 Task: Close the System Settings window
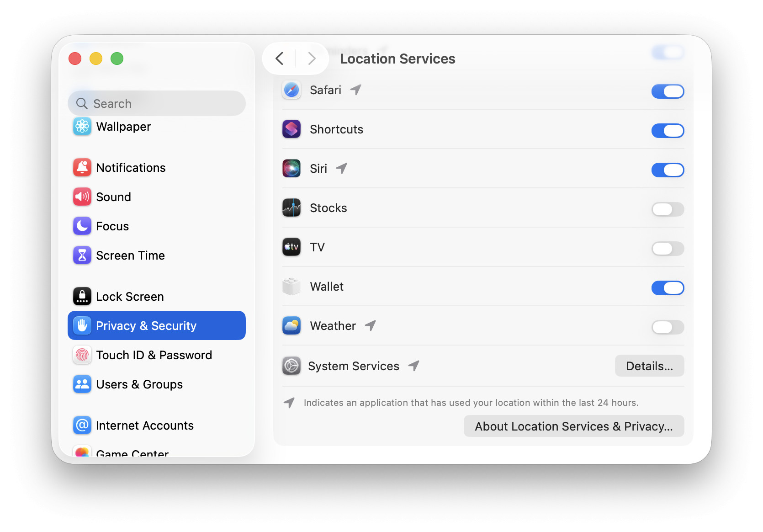(75, 59)
